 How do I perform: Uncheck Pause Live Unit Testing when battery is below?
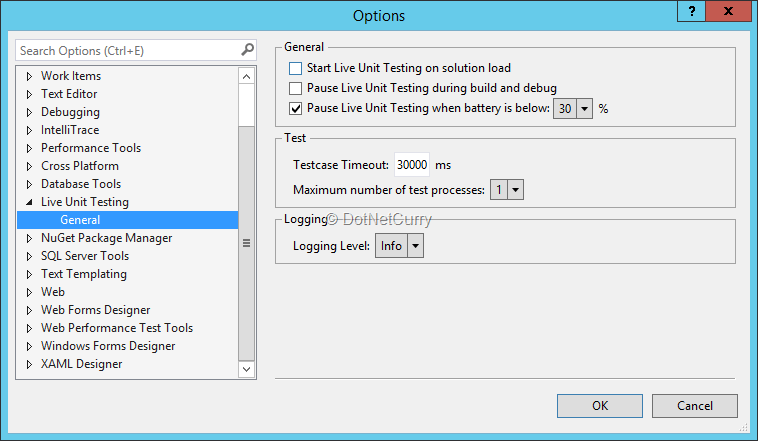pos(295,108)
